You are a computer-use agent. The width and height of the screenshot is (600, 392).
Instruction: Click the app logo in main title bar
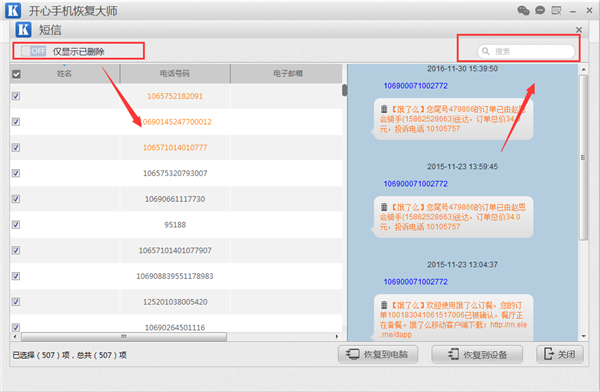tap(13, 10)
